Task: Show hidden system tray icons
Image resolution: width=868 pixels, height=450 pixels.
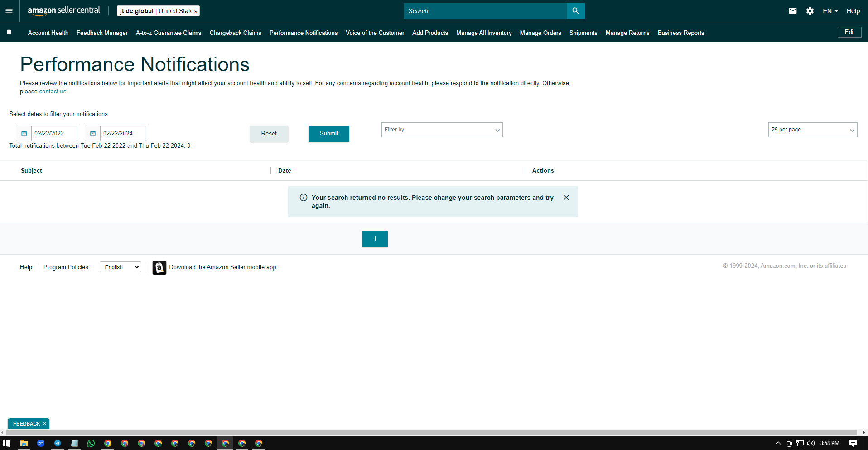Action: point(778,443)
